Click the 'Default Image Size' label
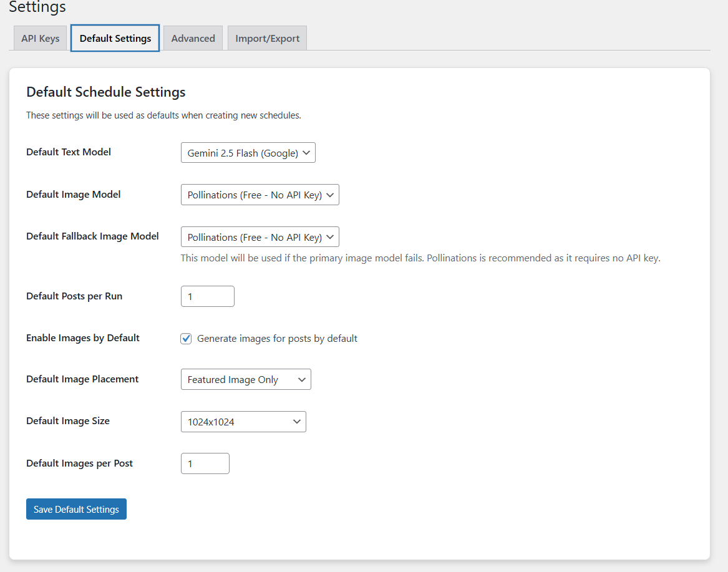This screenshot has width=728, height=572. tap(68, 421)
